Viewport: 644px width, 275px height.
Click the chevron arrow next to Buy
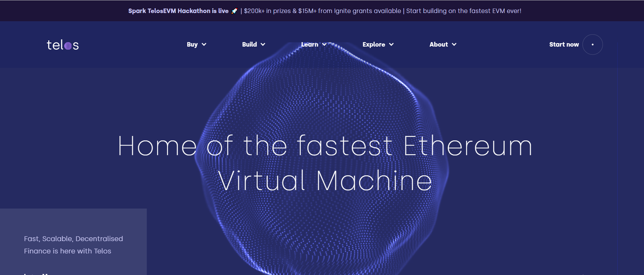tap(204, 45)
